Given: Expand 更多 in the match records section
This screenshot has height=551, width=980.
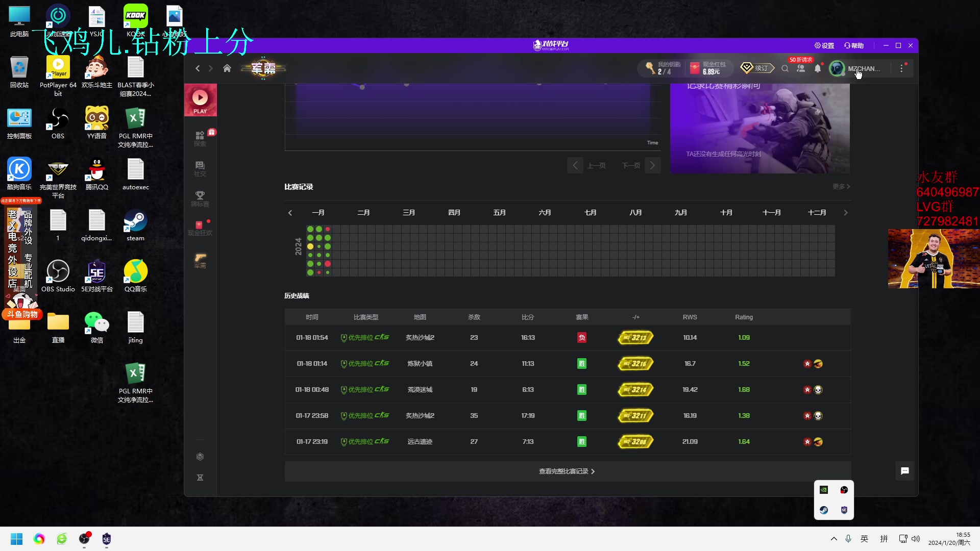Looking at the screenshot, I should click(841, 187).
